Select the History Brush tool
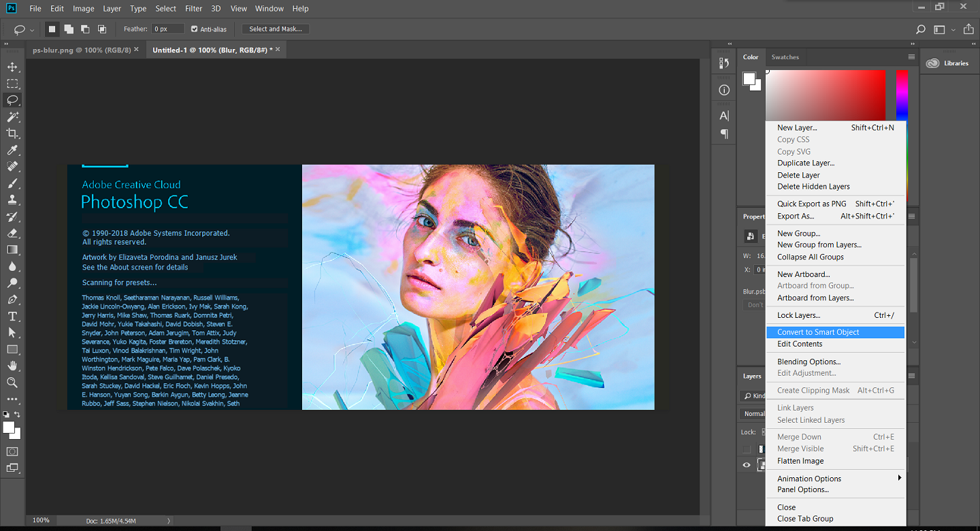980x531 pixels. coord(12,216)
